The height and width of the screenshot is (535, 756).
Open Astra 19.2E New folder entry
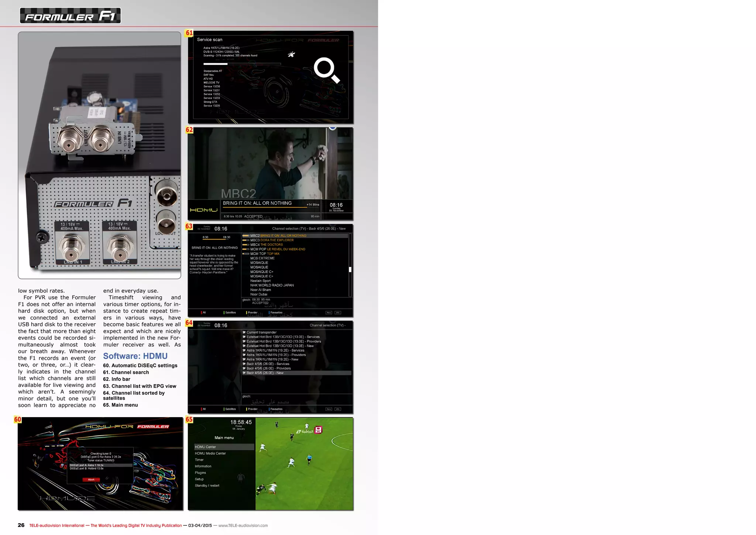(272, 359)
